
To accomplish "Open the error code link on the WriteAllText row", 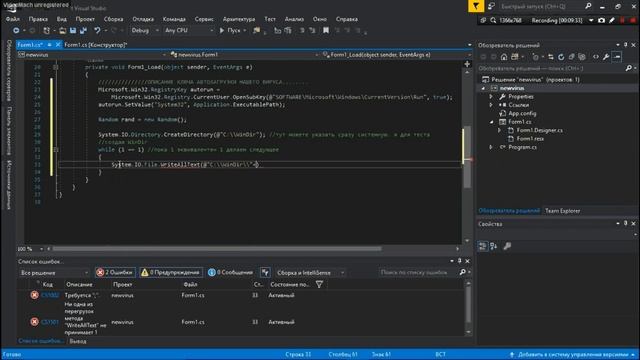I will [x=50, y=322].
